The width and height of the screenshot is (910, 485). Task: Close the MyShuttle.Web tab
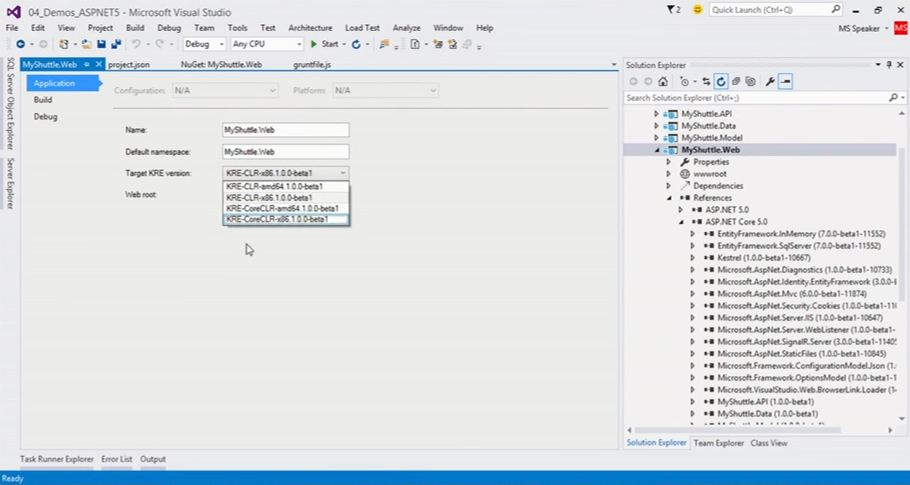[99, 64]
